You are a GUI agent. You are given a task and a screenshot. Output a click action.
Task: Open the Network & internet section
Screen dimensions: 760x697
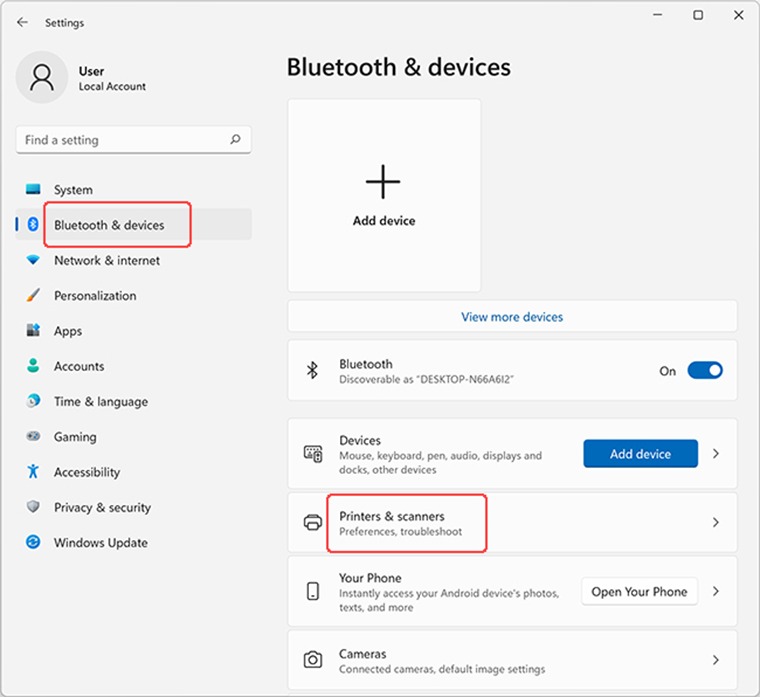(x=107, y=260)
